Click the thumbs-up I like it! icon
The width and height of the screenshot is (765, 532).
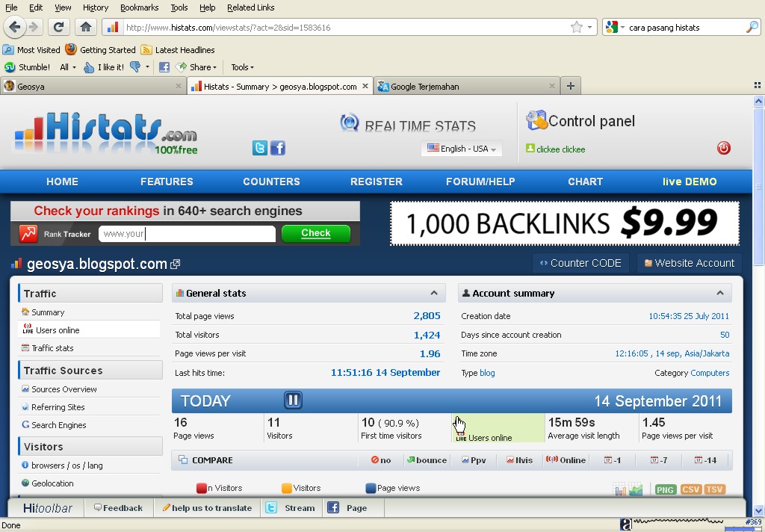(89, 66)
